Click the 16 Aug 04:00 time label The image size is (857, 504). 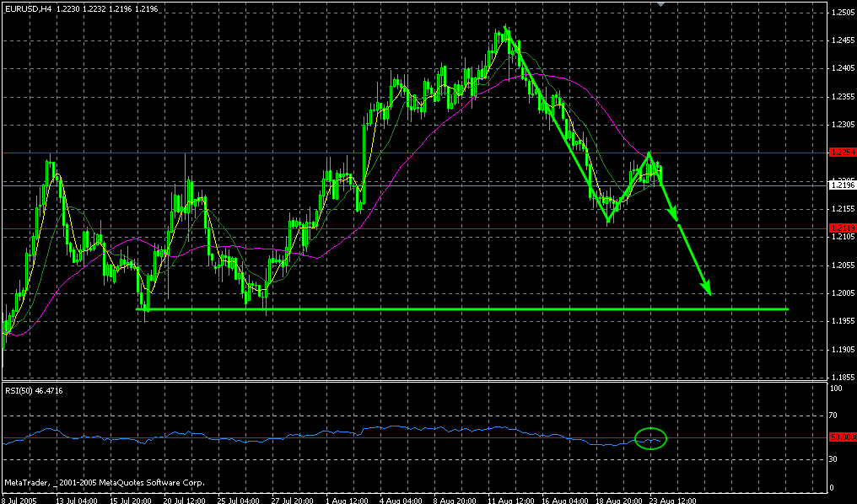(563, 500)
